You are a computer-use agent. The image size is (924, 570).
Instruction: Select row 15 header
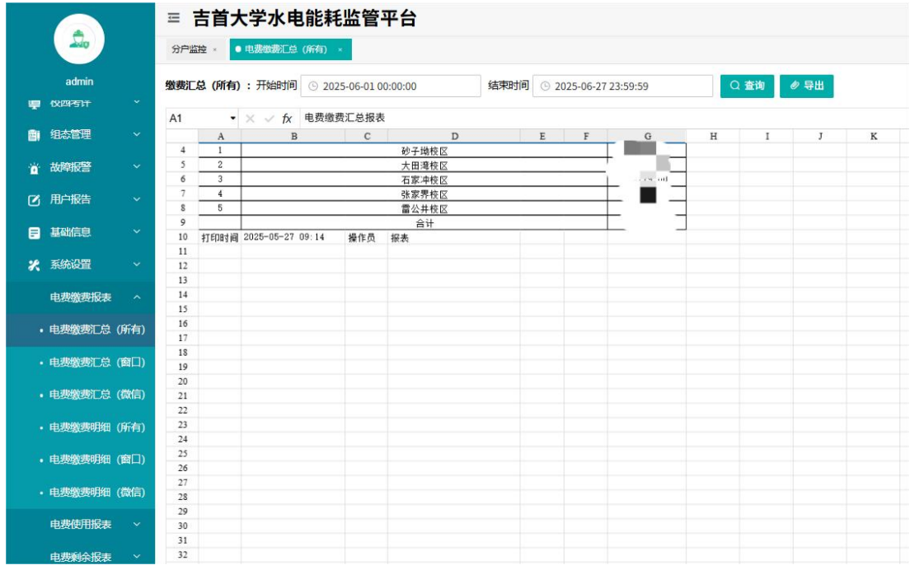(x=183, y=309)
